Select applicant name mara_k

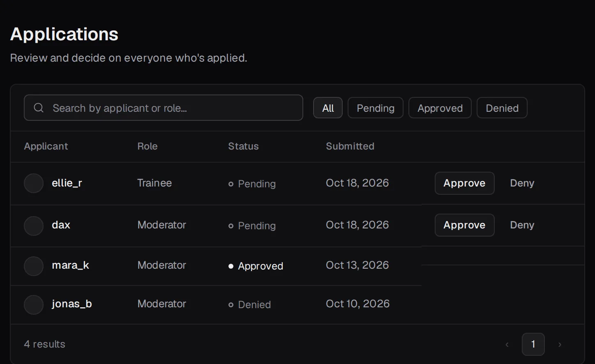tap(71, 265)
